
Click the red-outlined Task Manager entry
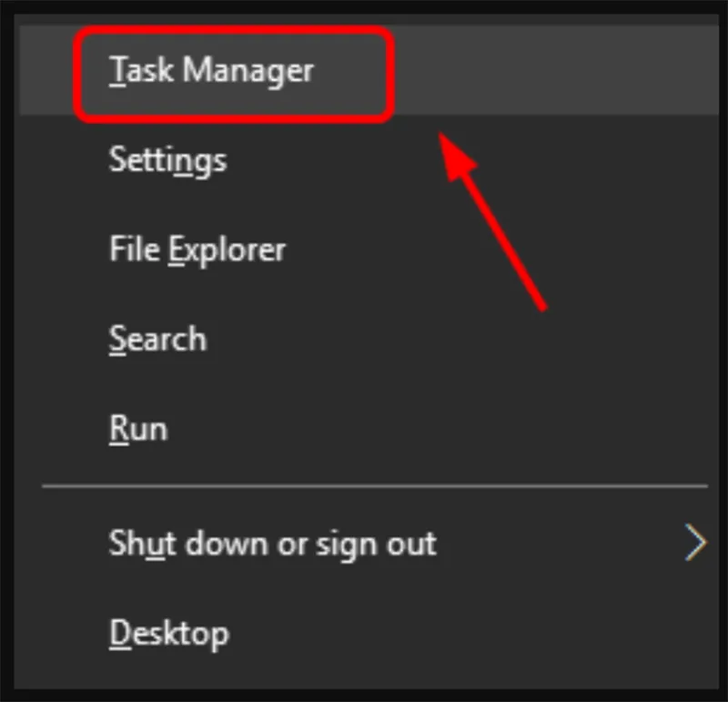233,75
